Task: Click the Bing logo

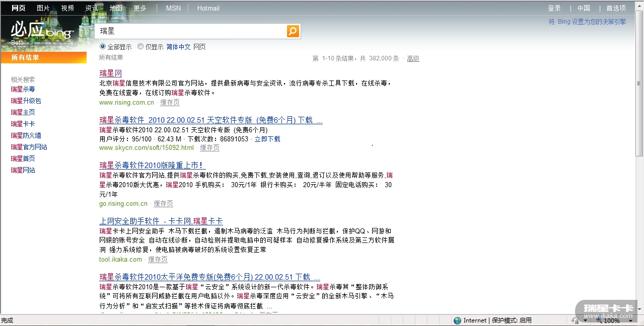Action: tap(42, 31)
